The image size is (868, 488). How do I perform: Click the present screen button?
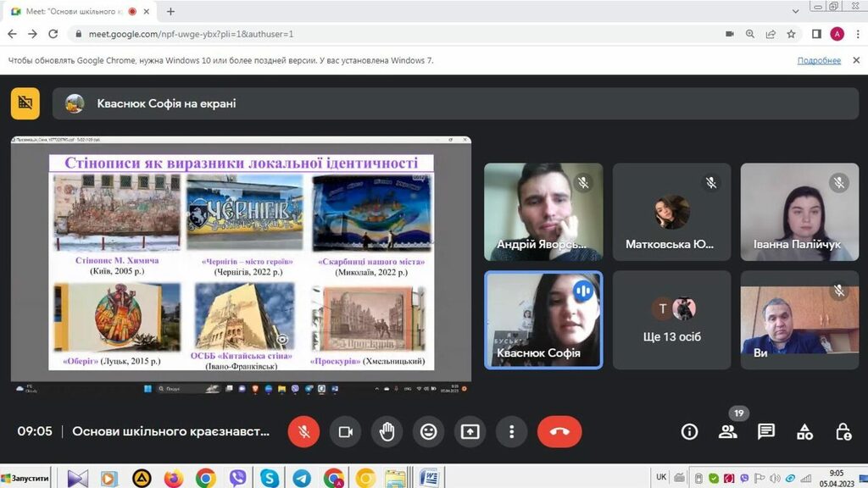coord(470,431)
